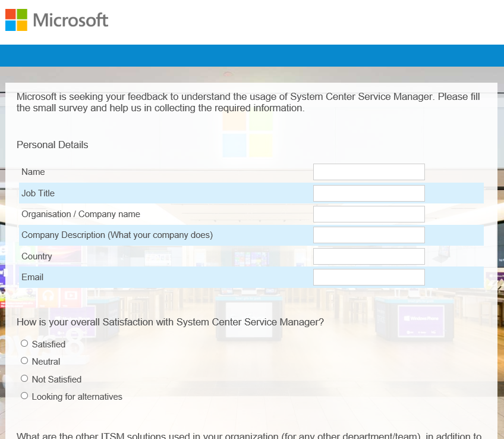Click the Company Description input box
504x439 pixels.
(368, 235)
